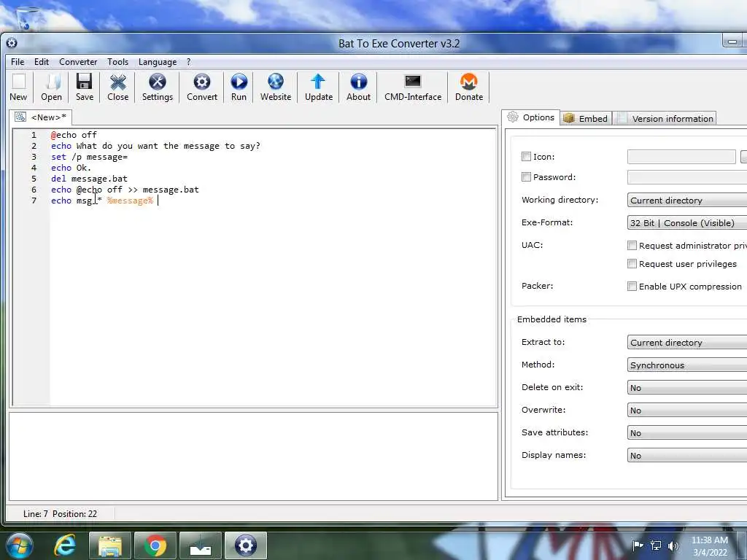Click line 'echo @echo off >> message.bat'

pyautogui.click(x=125, y=190)
